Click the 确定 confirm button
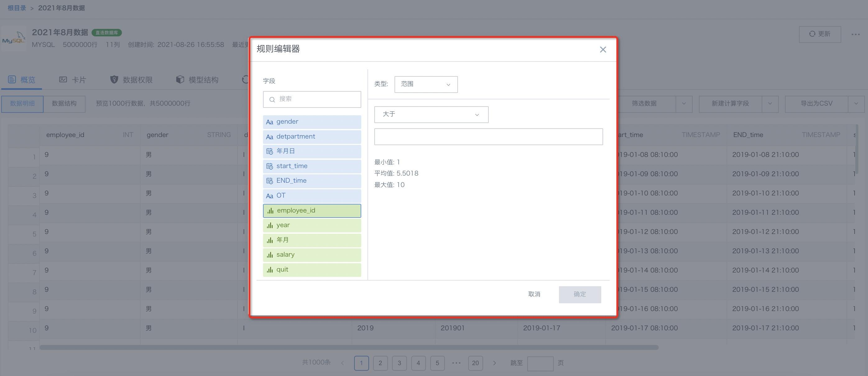The image size is (868, 376). (x=579, y=295)
